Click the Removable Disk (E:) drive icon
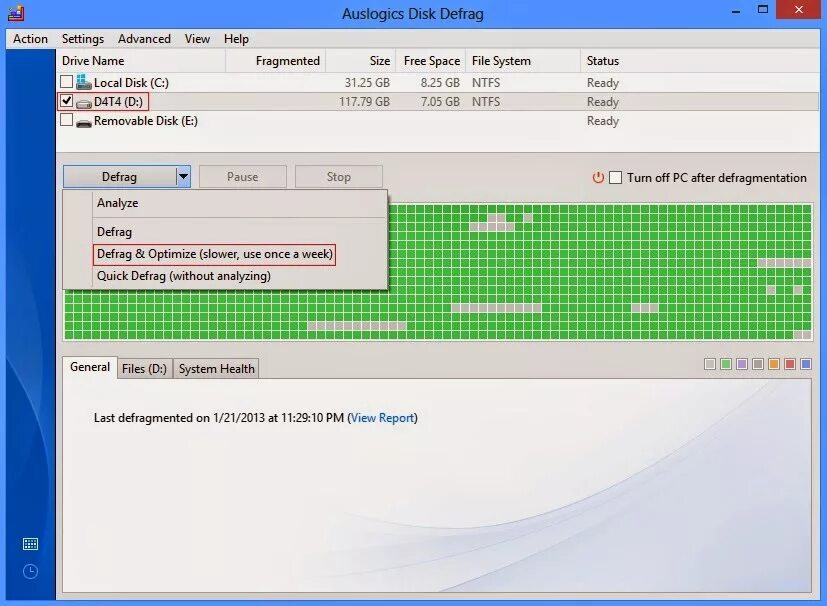This screenshot has width=827, height=606. (84, 122)
